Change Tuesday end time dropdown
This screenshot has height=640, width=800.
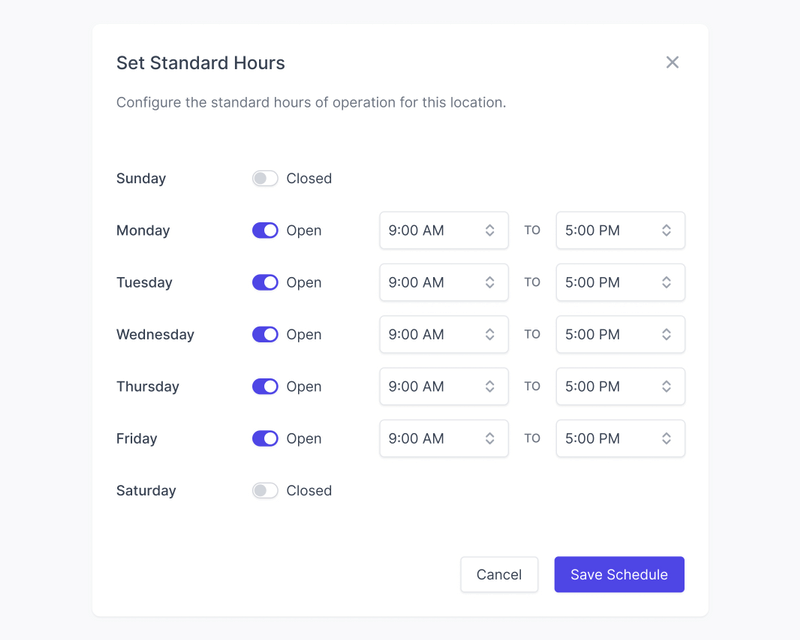(620, 283)
